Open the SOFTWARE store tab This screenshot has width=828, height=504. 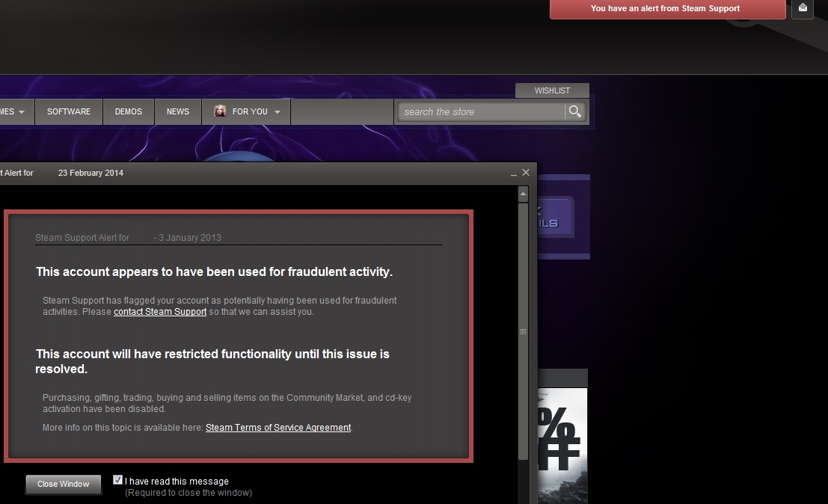coord(69,111)
